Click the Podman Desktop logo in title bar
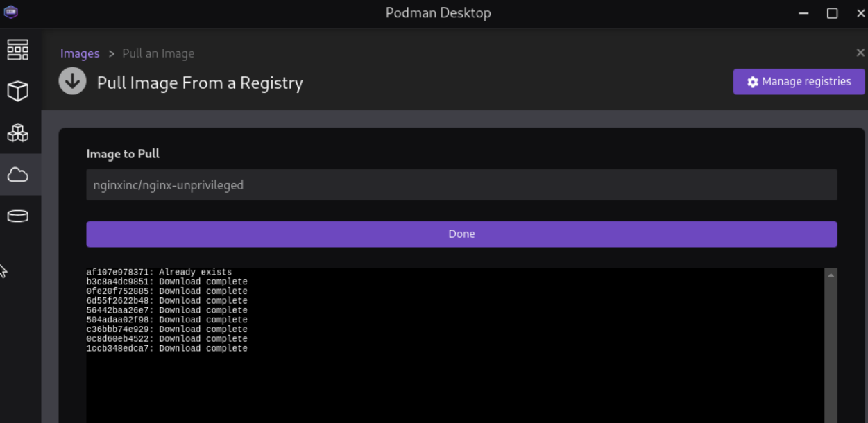Screen dimensions: 868x423 tap(10, 12)
